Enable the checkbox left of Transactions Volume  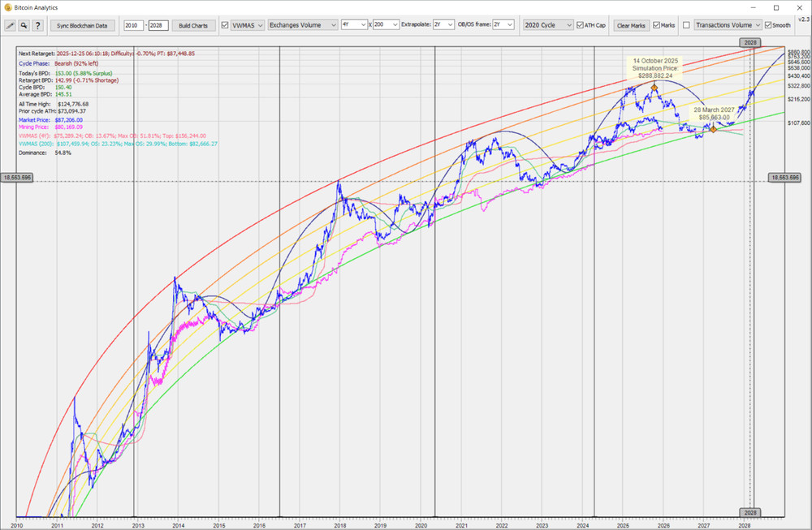pyautogui.click(x=687, y=25)
